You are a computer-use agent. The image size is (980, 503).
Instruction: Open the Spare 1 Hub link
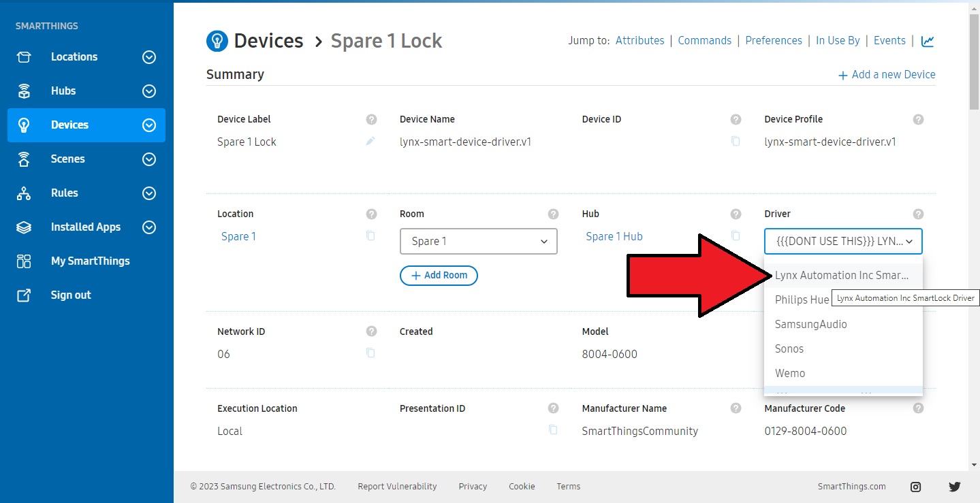(614, 237)
